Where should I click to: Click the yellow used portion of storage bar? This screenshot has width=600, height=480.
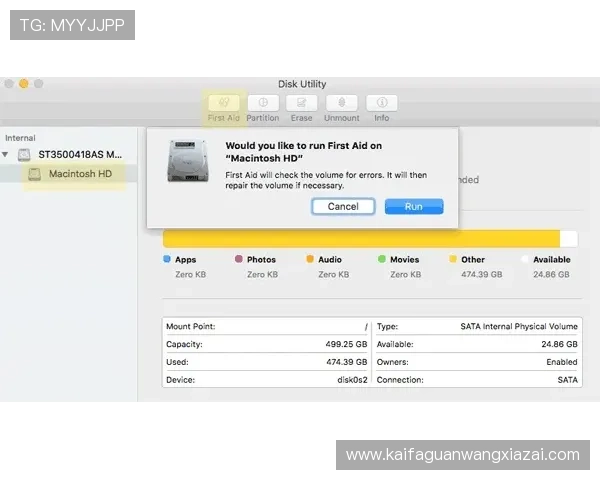pos(360,238)
